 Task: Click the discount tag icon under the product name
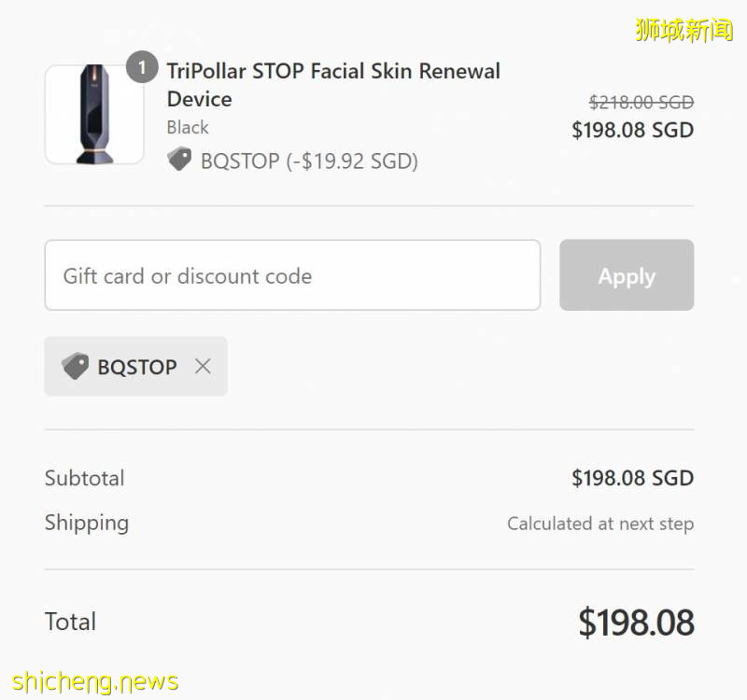point(179,160)
